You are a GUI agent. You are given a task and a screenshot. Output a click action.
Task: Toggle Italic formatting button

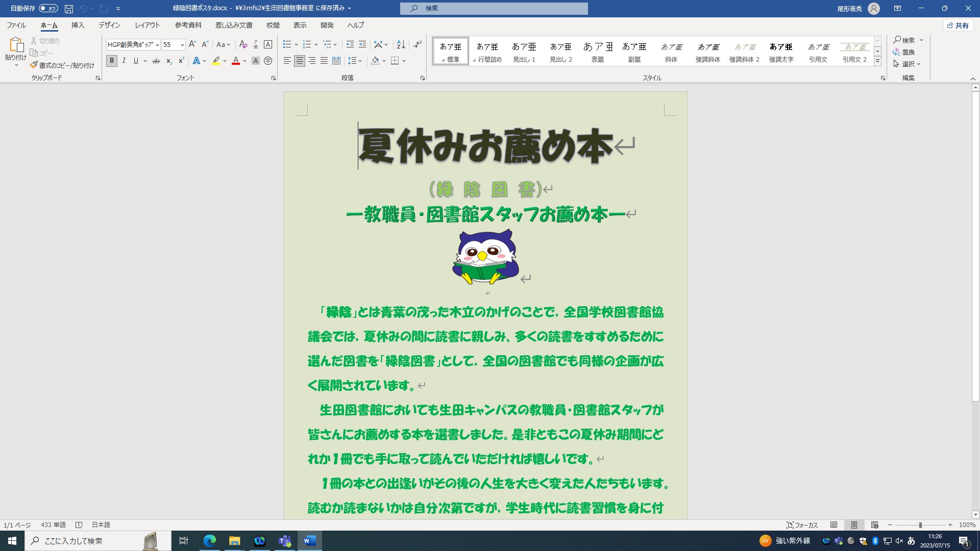coord(124,61)
